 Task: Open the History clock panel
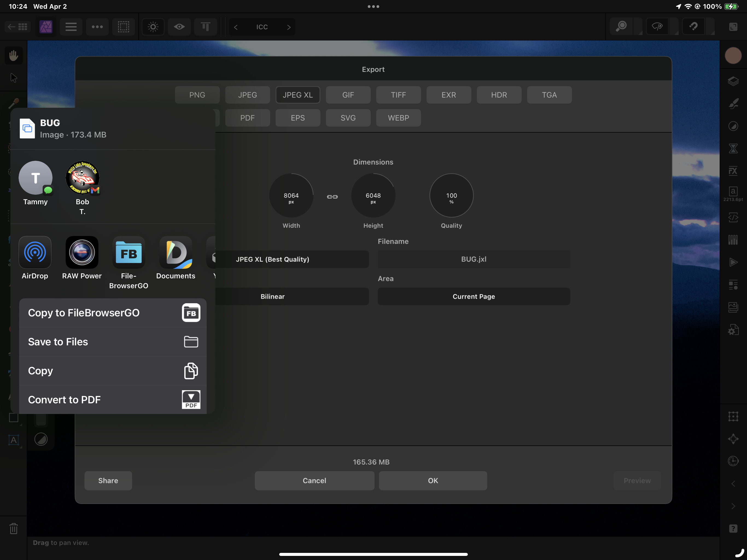pyautogui.click(x=733, y=461)
